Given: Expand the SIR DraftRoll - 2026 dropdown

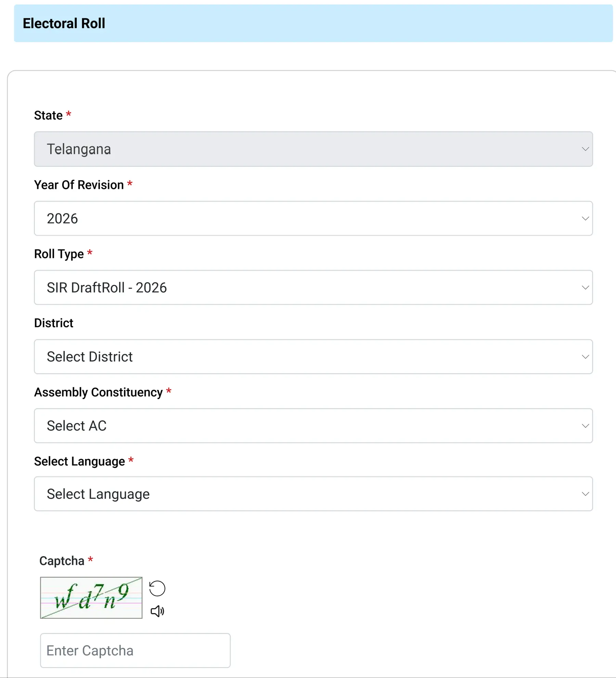Looking at the screenshot, I should point(313,287).
